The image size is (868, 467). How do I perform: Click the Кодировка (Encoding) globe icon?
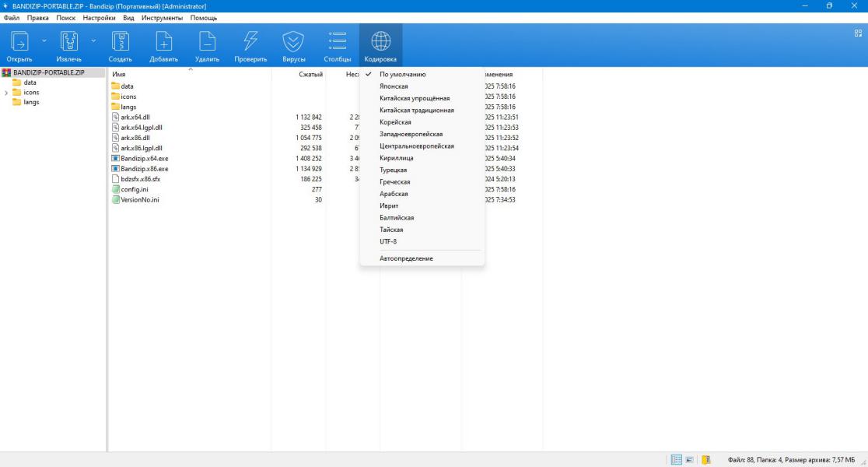coord(380,41)
